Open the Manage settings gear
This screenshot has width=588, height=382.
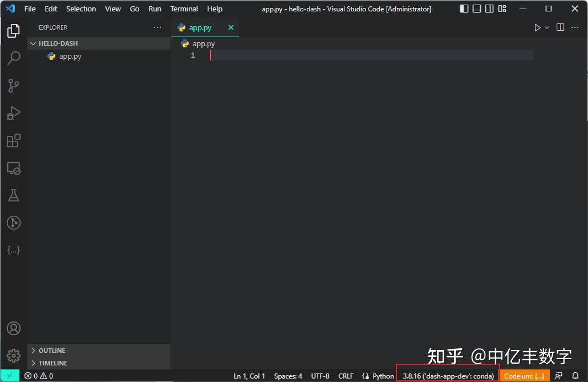14,355
